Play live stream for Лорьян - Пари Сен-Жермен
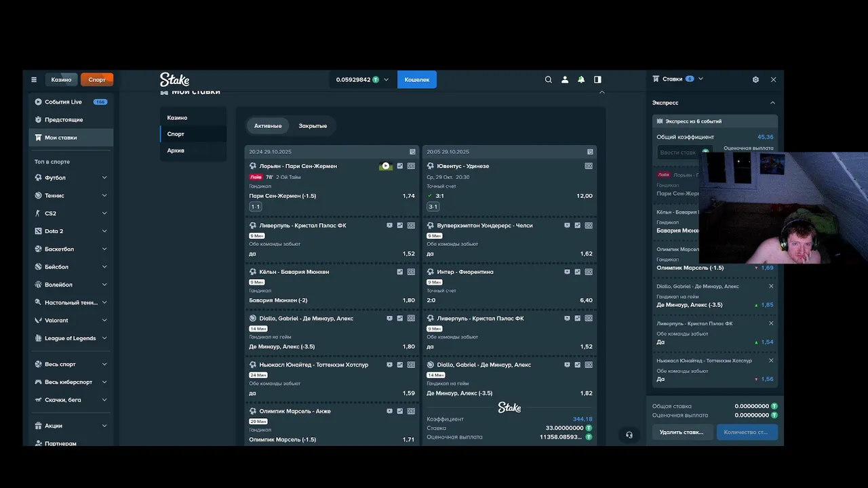The image size is (868, 488). tap(386, 166)
